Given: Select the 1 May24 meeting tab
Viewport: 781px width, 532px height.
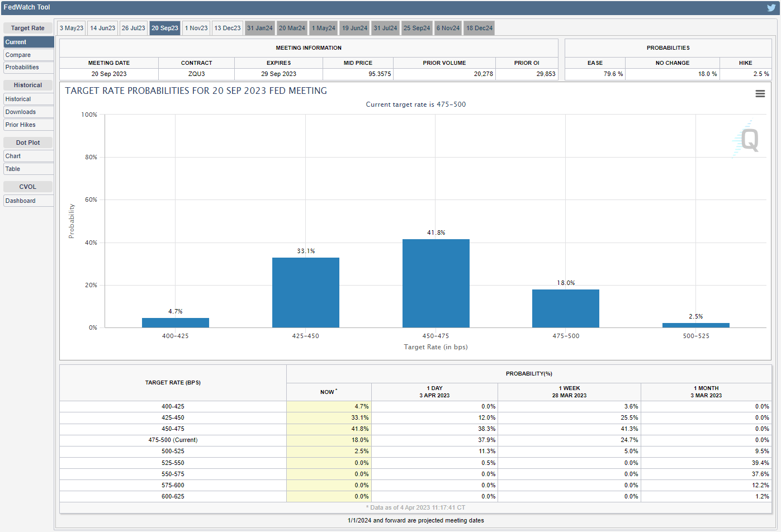Looking at the screenshot, I should click(324, 28).
